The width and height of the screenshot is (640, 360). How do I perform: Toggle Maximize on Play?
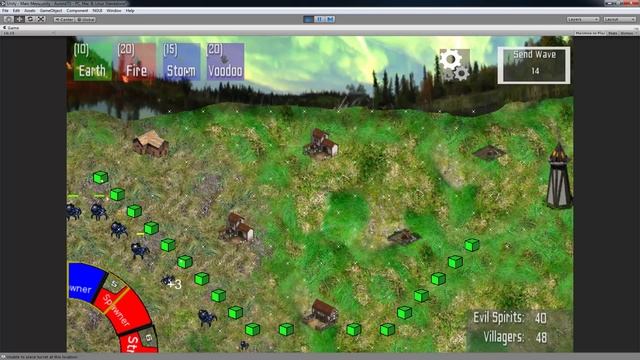[590, 33]
